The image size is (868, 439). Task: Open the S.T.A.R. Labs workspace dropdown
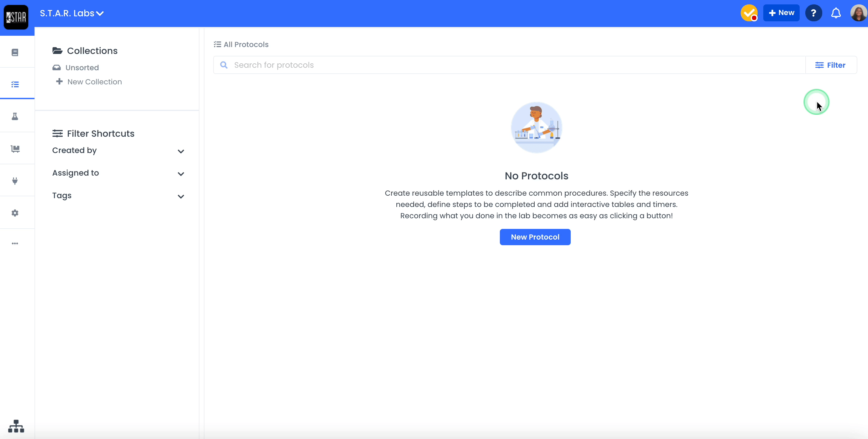pyautogui.click(x=72, y=13)
